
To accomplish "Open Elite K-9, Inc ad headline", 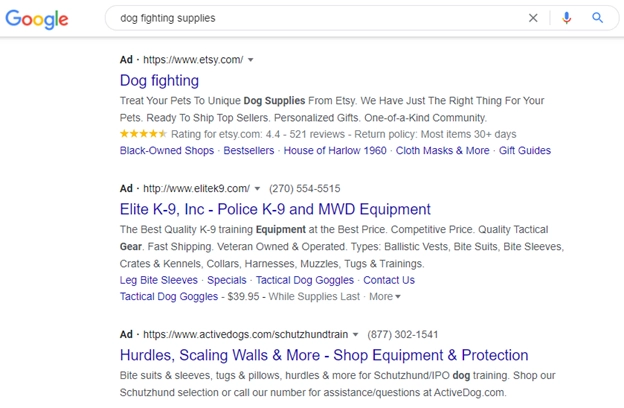I will click(x=275, y=209).
